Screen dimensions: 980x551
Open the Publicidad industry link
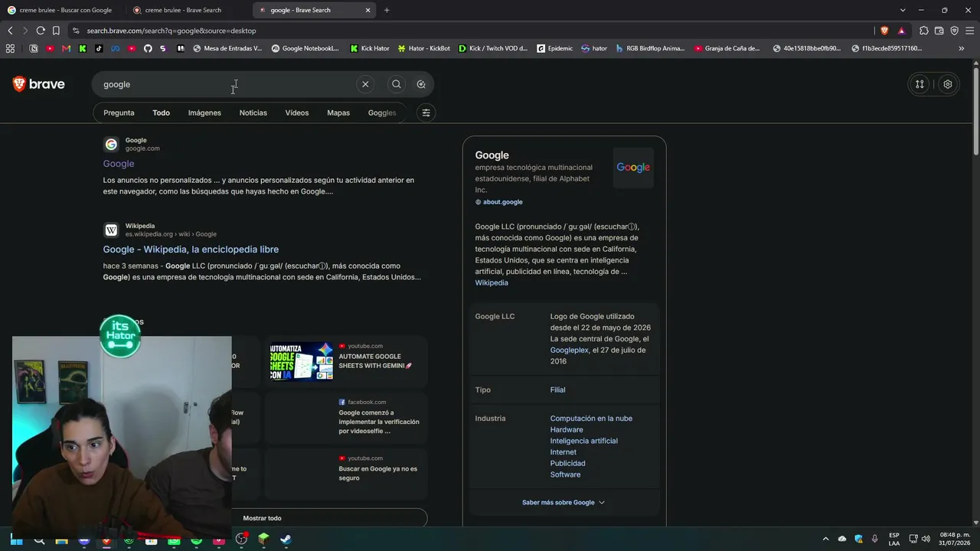point(568,464)
